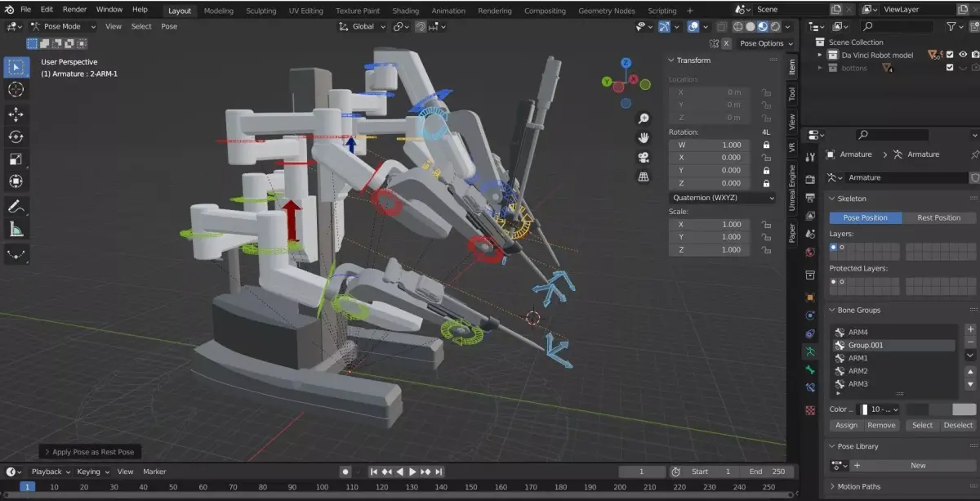Toggle X-axis mirror button near Pose Options

click(x=726, y=43)
